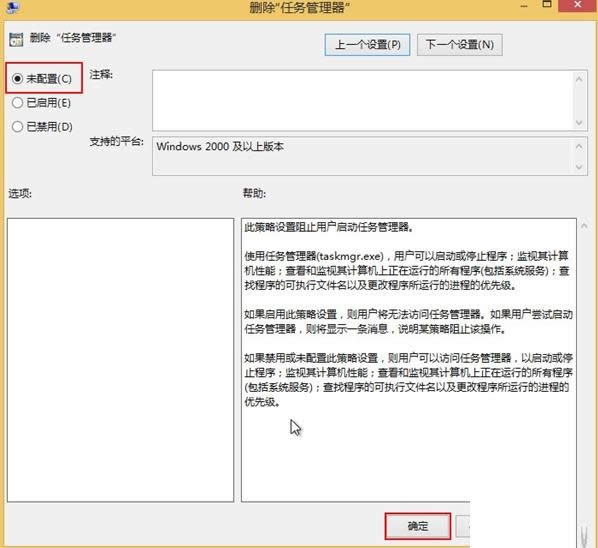598x548 pixels.
Task: Click the policy setting icon beside 删除 "任务管理器"
Action: click(16, 39)
